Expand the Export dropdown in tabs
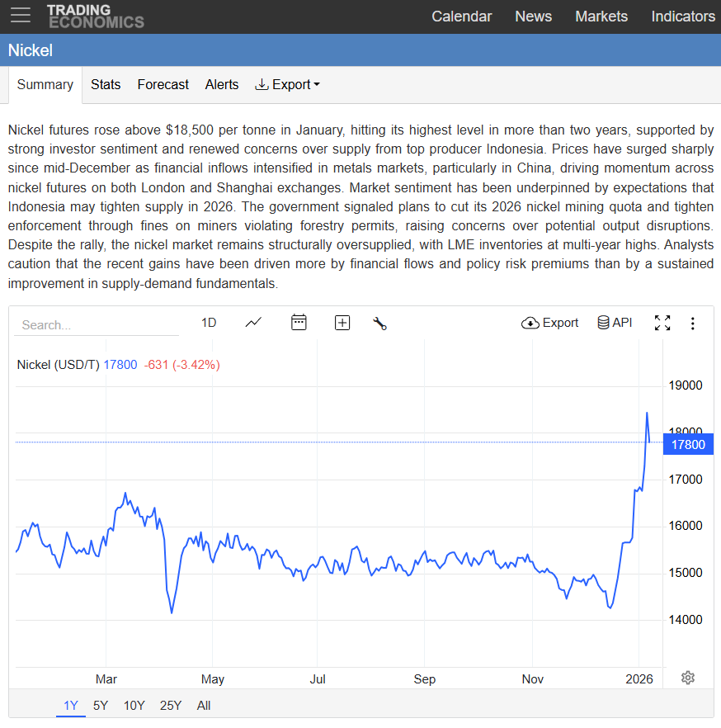This screenshot has width=721, height=728. 287,84
